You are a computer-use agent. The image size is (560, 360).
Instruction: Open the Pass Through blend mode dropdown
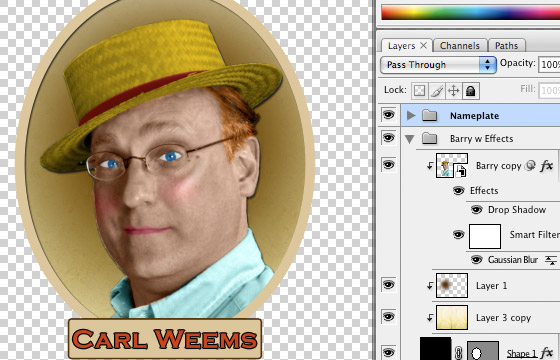coord(438,65)
